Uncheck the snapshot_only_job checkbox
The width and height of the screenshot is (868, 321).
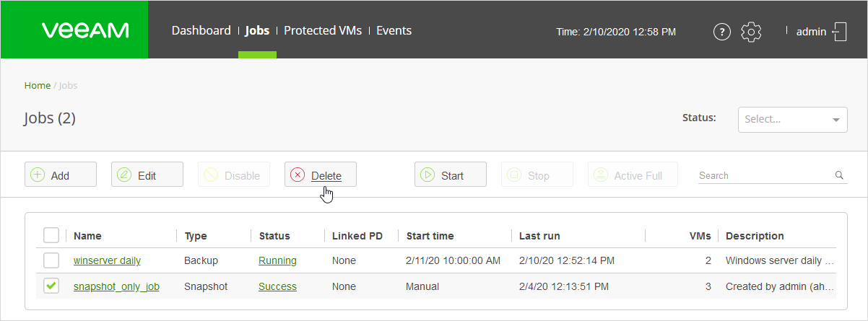click(51, 286)
